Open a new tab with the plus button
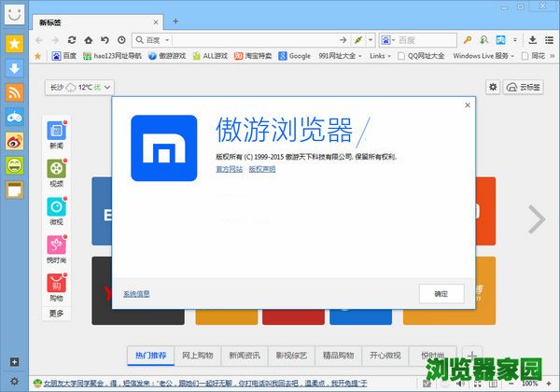Screen dimensions: 560x392 (175, 21)
